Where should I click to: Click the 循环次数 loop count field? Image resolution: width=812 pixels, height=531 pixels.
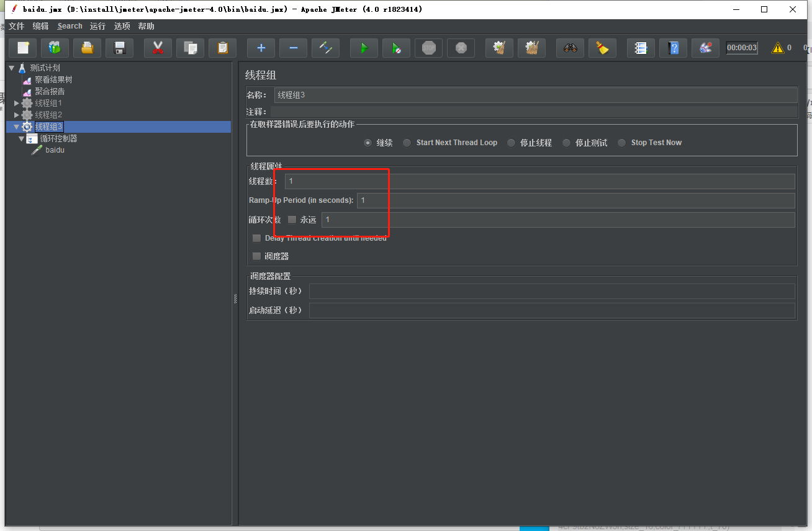point(558,220)
